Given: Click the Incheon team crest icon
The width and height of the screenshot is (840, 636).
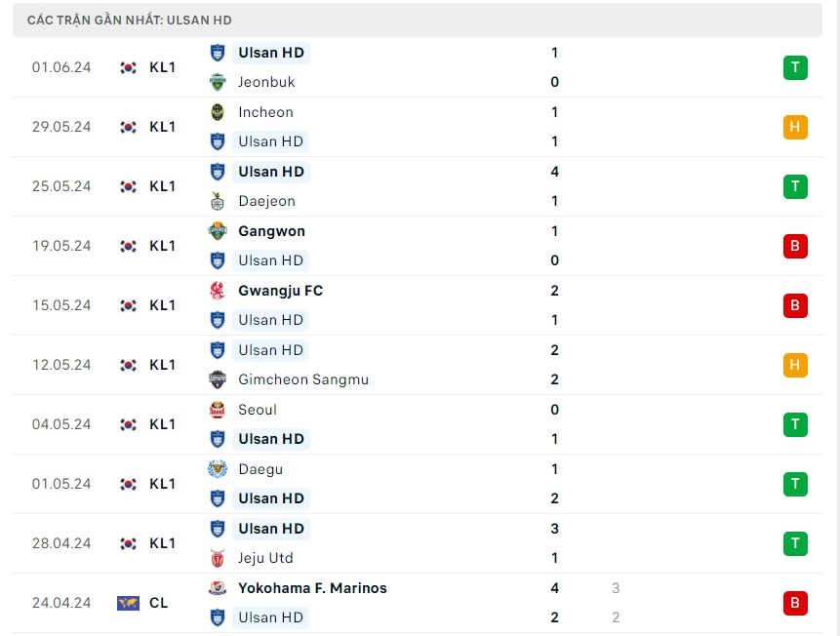Looking at the screenshot, I should [x=217, y=112].
